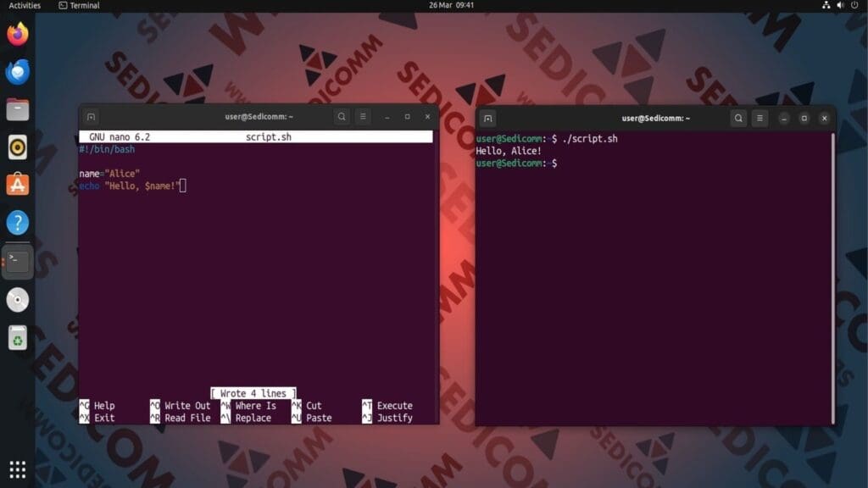The height and width of the screenshot is (488, 868).
Task: Open the disc utility icon in the dock
Action: pos(17,299)
